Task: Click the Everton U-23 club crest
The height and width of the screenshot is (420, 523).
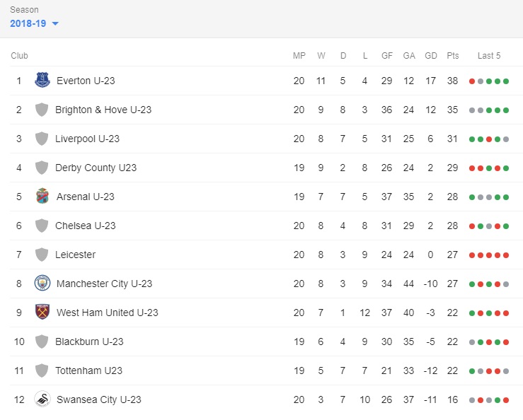Action: coord(42,80)
